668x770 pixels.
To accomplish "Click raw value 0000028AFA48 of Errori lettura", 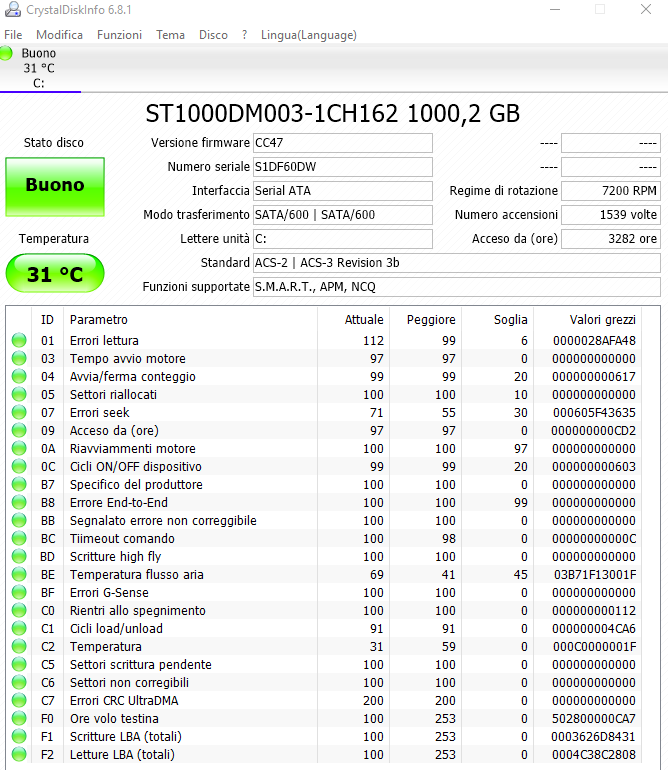I will [594, 341].
